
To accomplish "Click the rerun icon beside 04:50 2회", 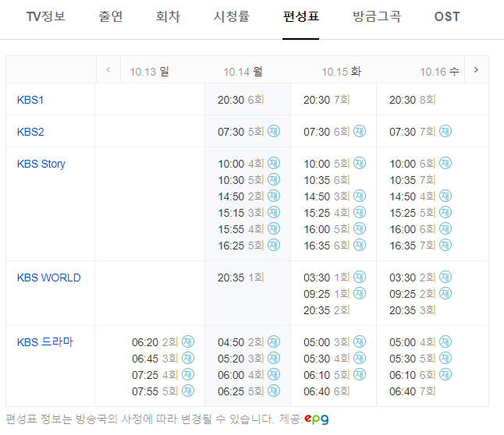I will pos(274,341).
